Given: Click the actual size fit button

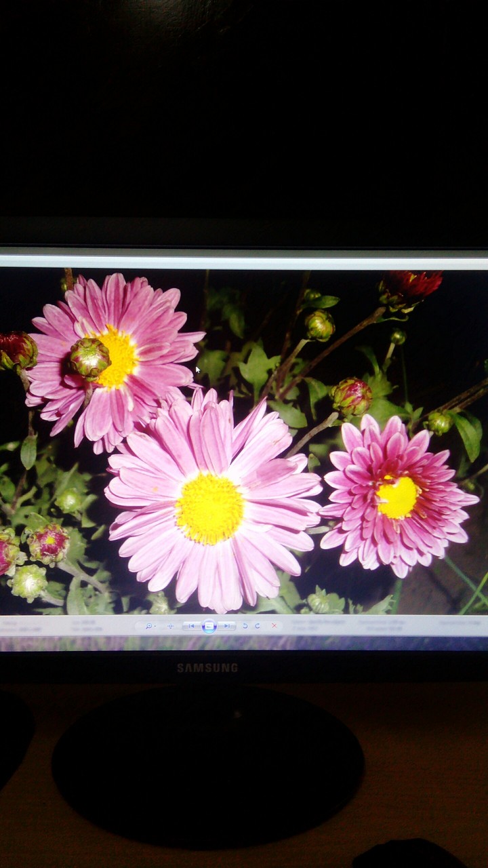Looking at the screenshot, I should pyautogui.click(x=170, y=626).
